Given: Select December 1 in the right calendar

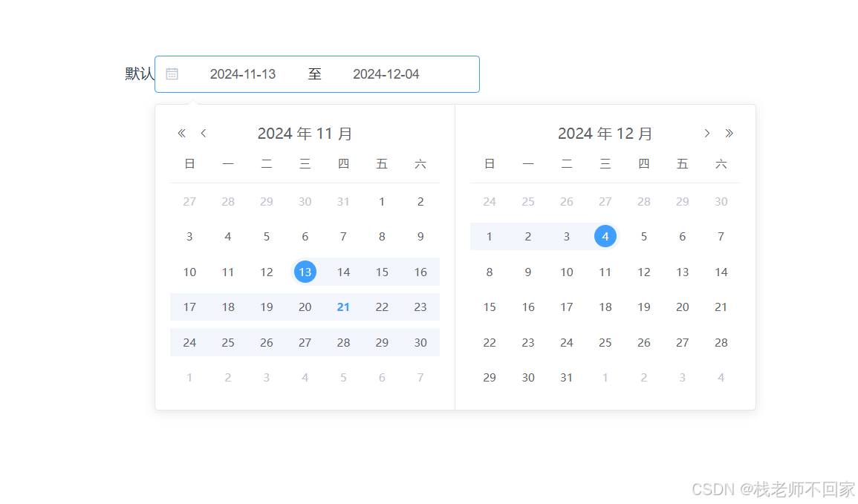Looking at the screenshot, I should click(489, 236).
